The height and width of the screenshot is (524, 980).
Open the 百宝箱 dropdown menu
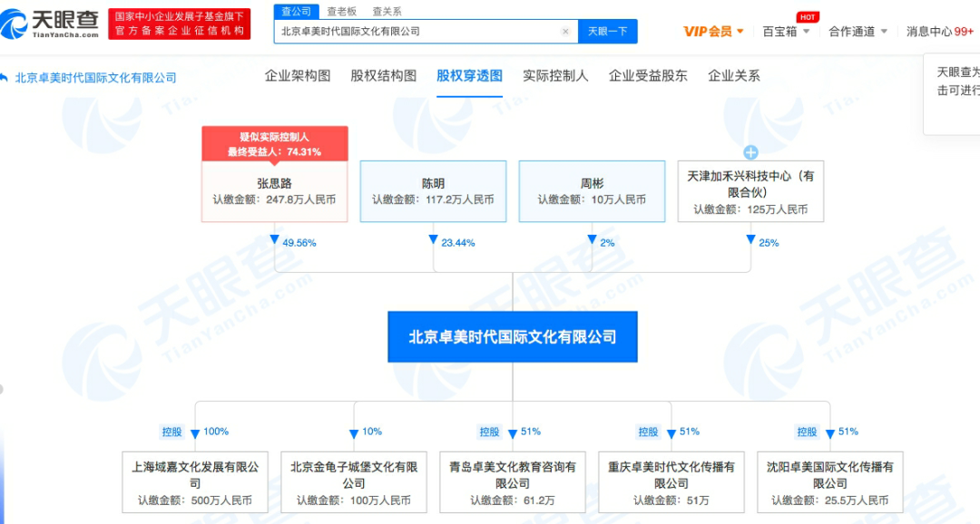(x=786, y=32)
